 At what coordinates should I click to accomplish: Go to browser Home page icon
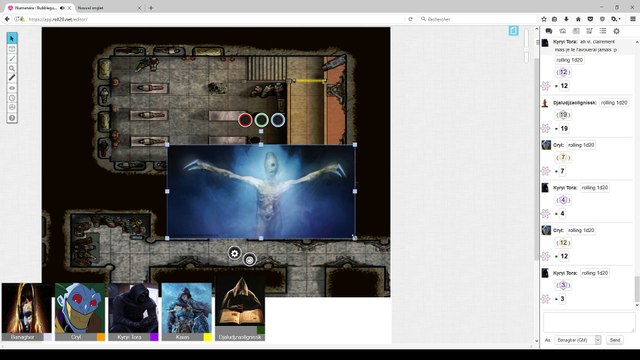click(578, 19)
